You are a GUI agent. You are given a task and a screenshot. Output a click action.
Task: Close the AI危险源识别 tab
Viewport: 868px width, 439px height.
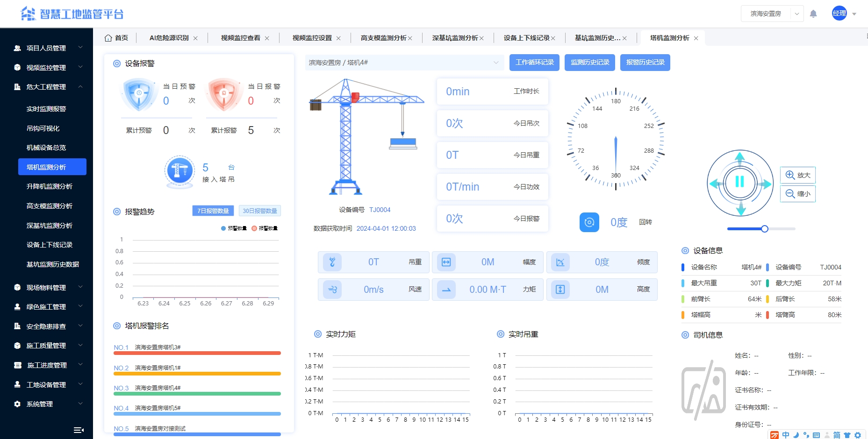point(196,38)
